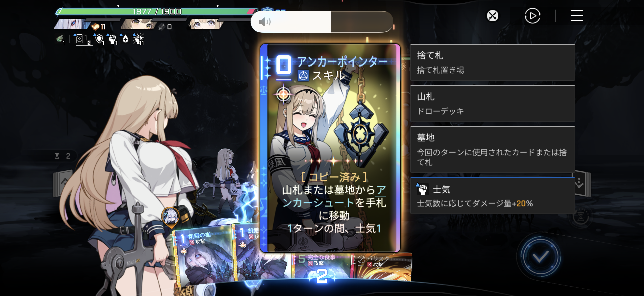Click the white-haired character portrait
644x296 pixels.
(x=71, y=24)
